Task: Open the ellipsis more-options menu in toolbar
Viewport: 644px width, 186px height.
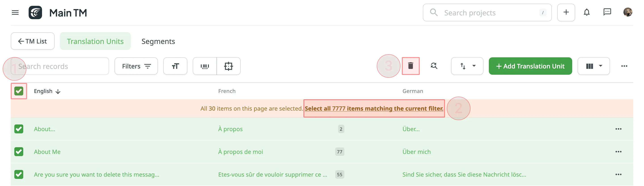Action: click(625, 66)
